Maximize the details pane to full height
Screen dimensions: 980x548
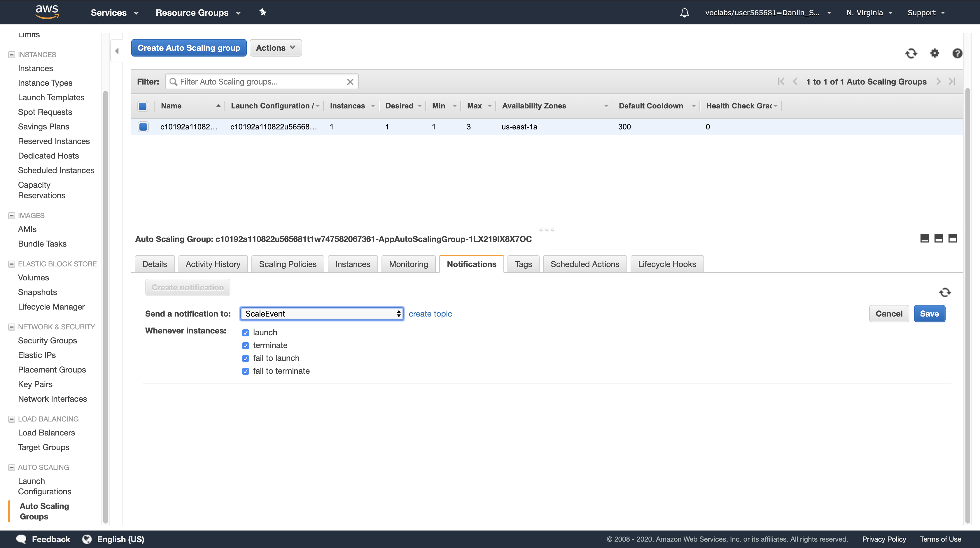(953, 238)
